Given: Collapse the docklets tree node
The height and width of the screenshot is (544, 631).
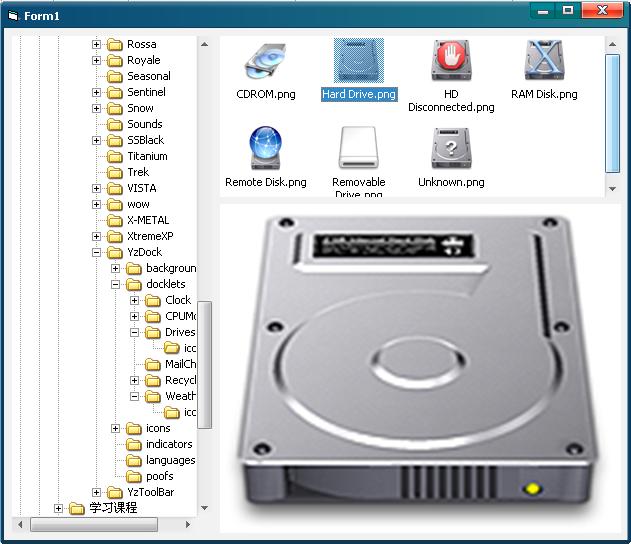Looking at the screenshot, I should [x=116, y=285].
